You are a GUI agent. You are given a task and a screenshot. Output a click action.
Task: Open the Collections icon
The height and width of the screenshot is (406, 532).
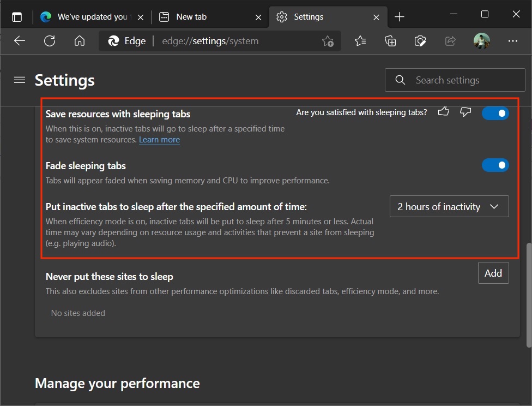[390, 41]
